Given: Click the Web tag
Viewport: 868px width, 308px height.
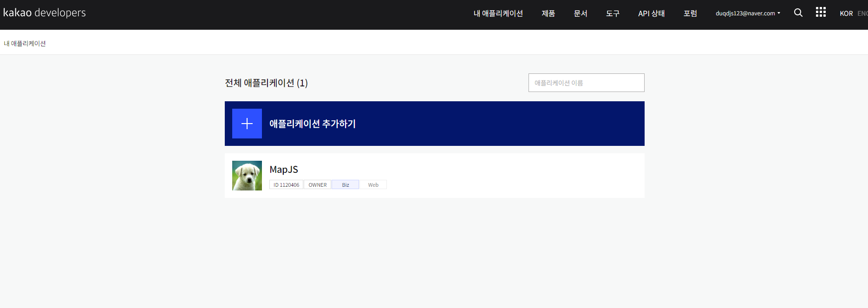Looking at the screenshot, I should (373, 185).
